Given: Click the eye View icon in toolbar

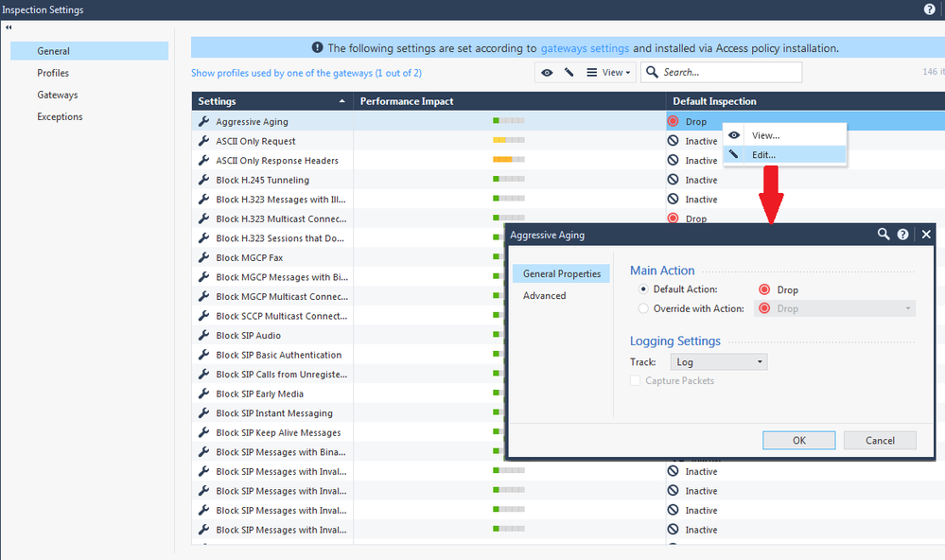Looking at the screenshot, I should pyautogui.click(x=547, y=73).
